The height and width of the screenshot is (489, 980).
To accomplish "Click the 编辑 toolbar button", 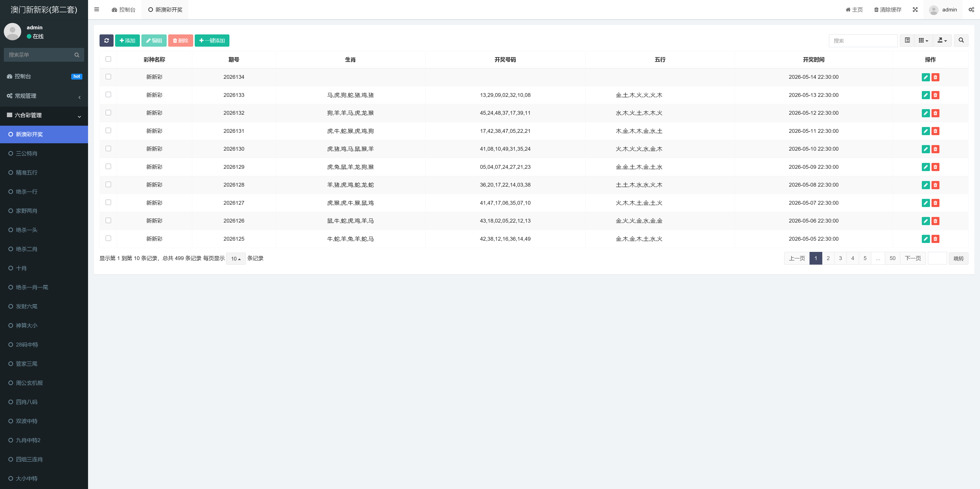I will [x=154, y=41].
